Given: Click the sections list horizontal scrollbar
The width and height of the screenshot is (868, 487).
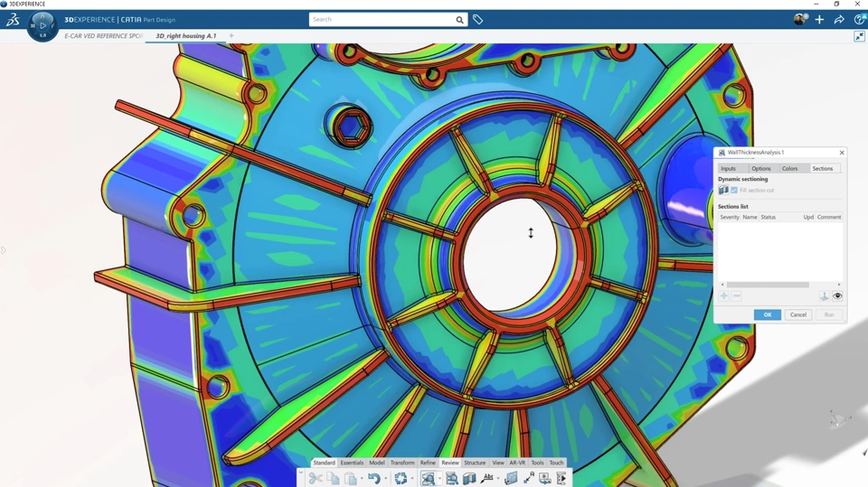Looking at the screenshot, I should point(768,285).
